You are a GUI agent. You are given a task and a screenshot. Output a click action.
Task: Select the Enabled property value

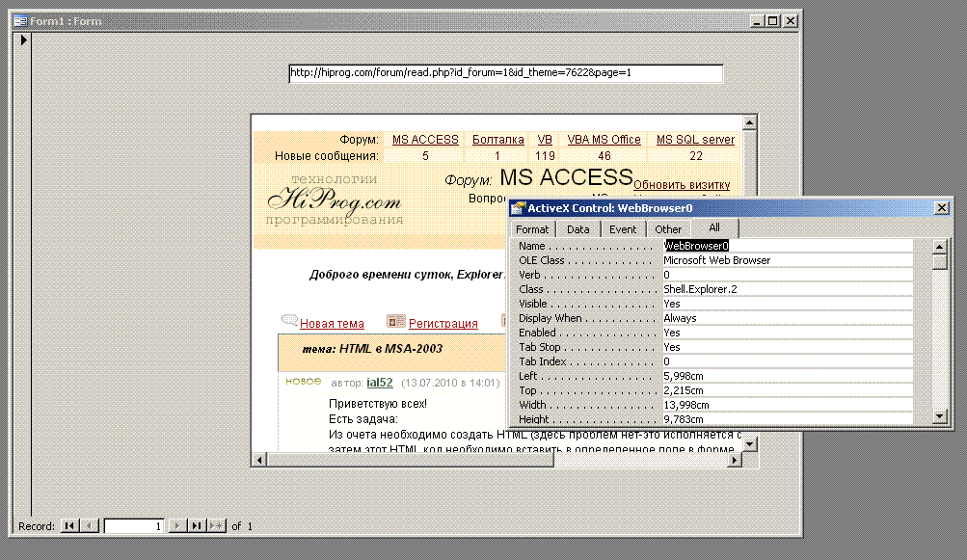click(787, 333)
